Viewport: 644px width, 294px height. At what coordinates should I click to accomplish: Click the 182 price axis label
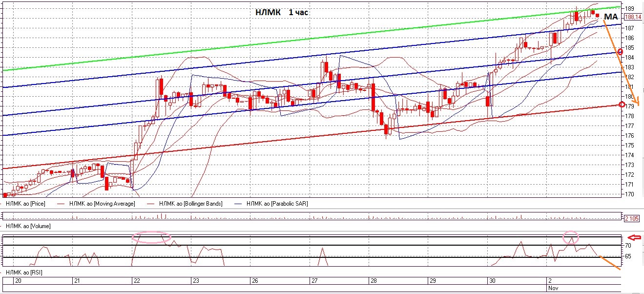[x=629, y=77]
